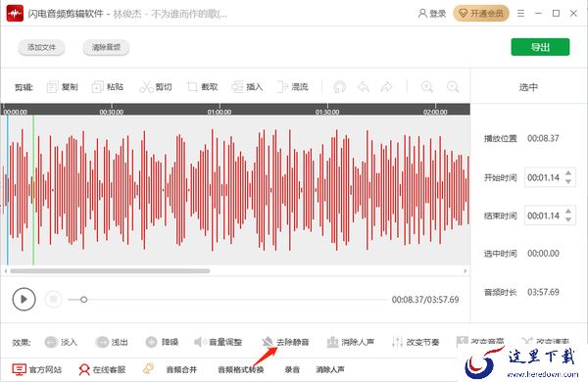Viewport: 588px width, 382px height.
Task: Click the play button
Action: coord(24,299)
